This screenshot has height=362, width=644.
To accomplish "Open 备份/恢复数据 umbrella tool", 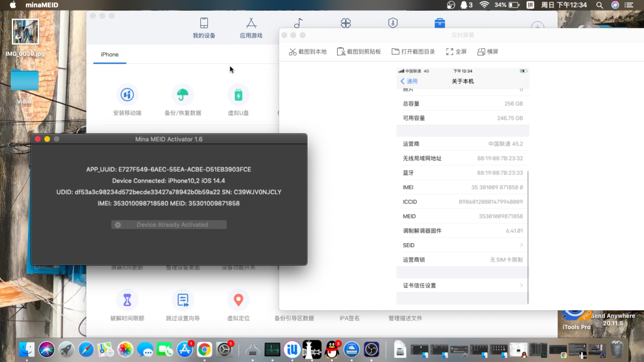I will 183,100.
